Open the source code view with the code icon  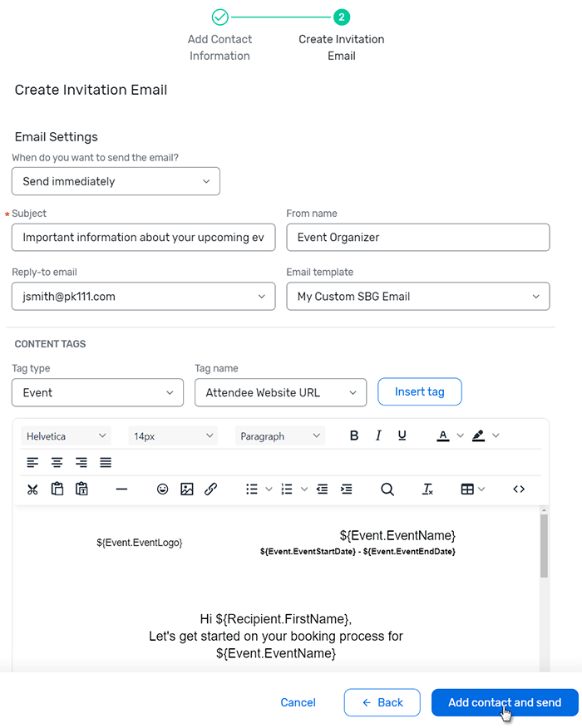(518, 489)
